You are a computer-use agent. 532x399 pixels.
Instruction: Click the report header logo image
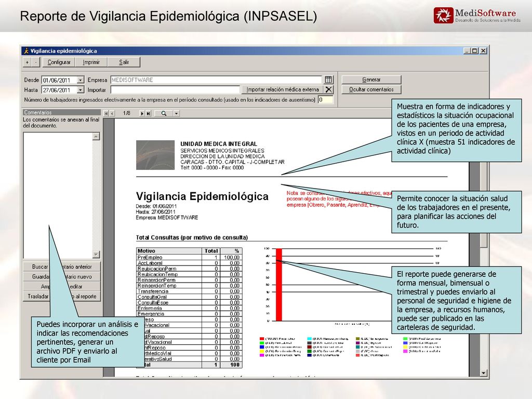155,155
